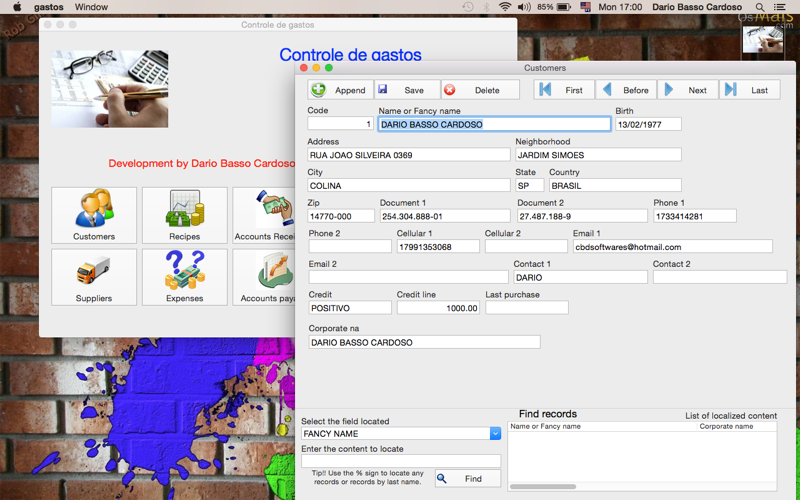
Task: Open the Window menu
Action: point(91,7)
